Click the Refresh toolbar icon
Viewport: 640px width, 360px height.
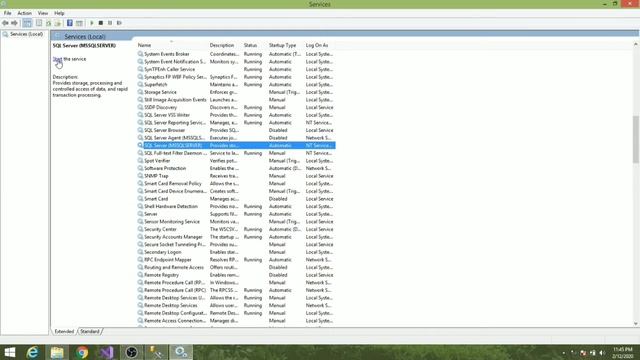49,23
